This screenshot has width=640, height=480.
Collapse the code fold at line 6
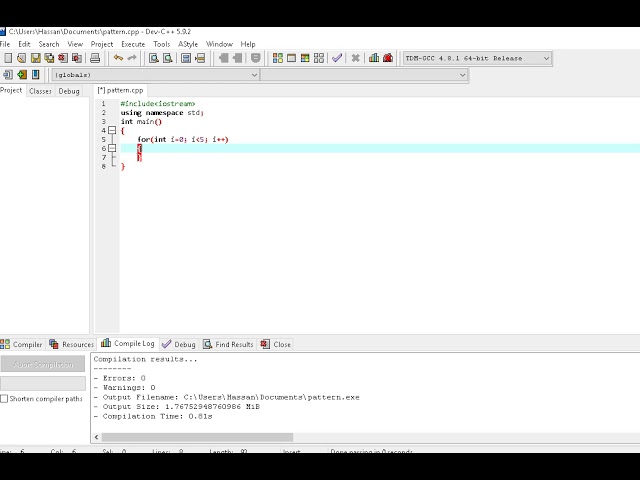(112, 149)
